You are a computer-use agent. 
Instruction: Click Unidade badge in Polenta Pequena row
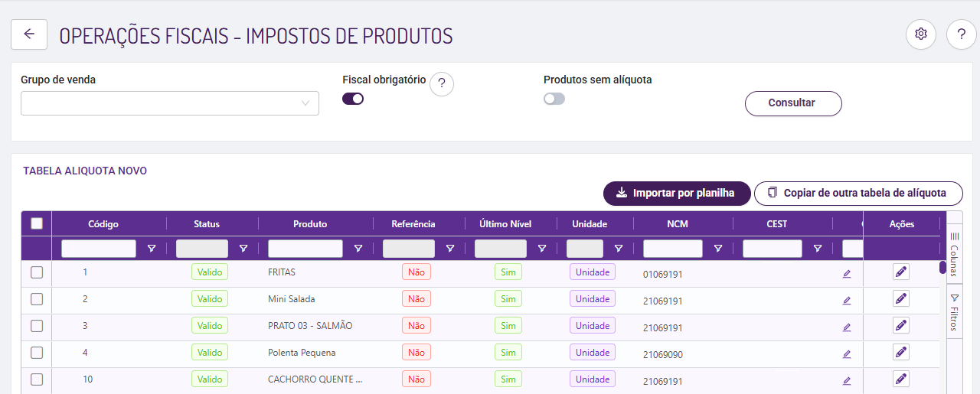593,353
